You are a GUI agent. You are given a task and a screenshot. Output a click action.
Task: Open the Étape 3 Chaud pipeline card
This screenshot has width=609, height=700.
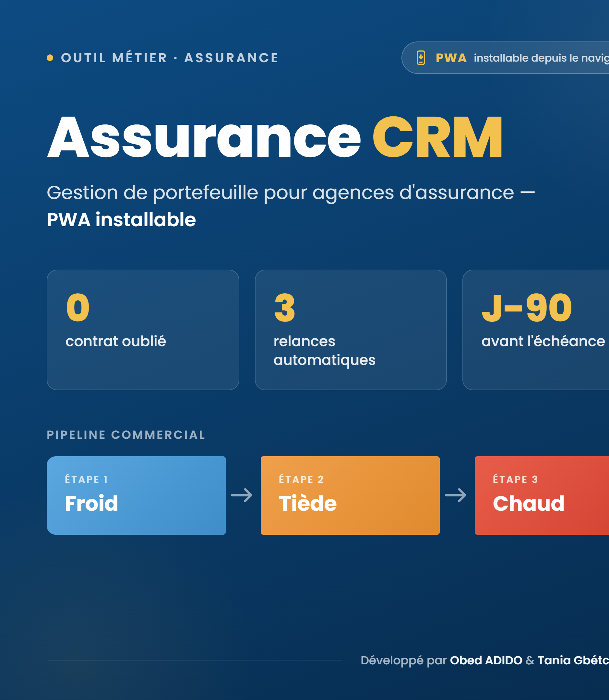542,495
